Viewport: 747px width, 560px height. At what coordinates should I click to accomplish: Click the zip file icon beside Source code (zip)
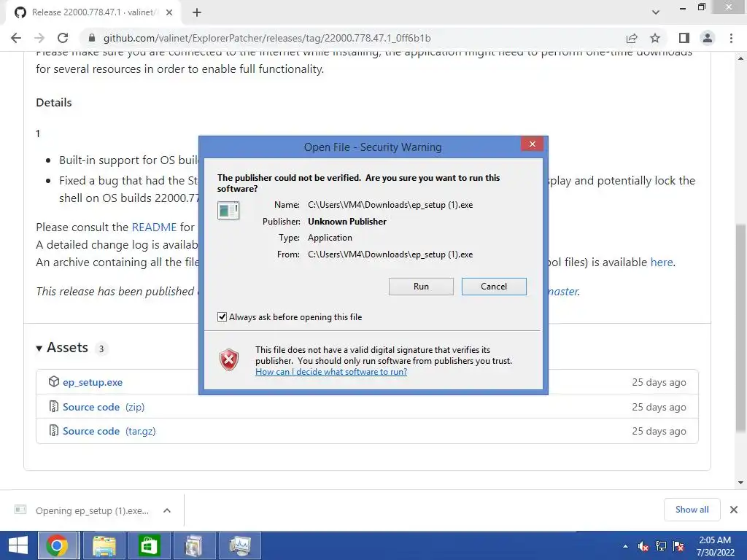[x=54, y=406]
